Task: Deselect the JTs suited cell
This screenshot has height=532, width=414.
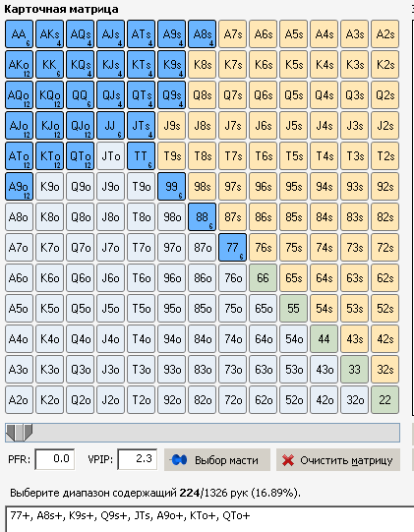Action: (142, 126)
